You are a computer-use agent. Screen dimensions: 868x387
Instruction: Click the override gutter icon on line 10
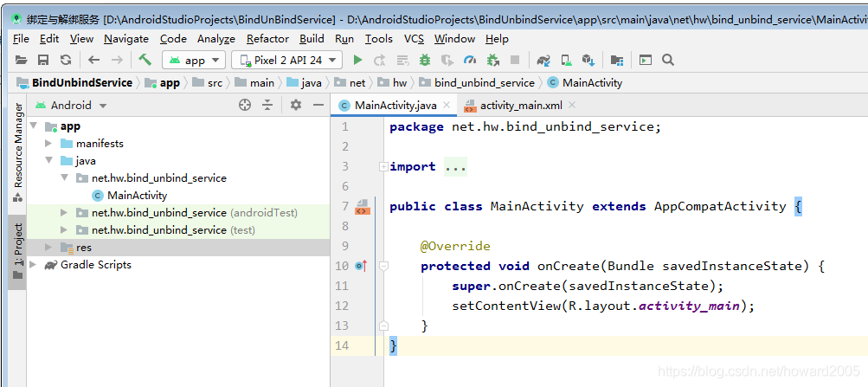coord(361,267)
